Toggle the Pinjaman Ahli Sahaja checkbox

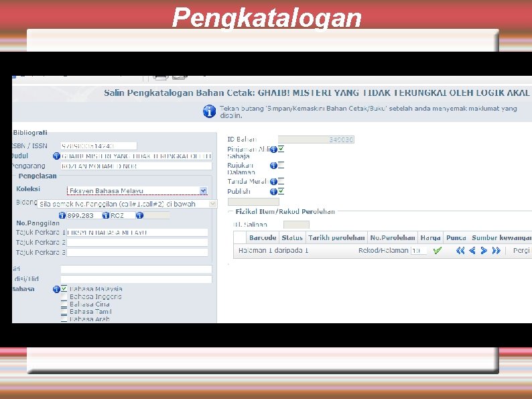281,149
